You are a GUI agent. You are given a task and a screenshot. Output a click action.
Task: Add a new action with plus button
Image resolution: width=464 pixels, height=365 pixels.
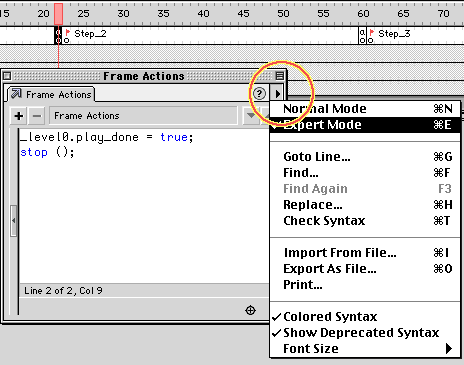[x=19, y=116]
